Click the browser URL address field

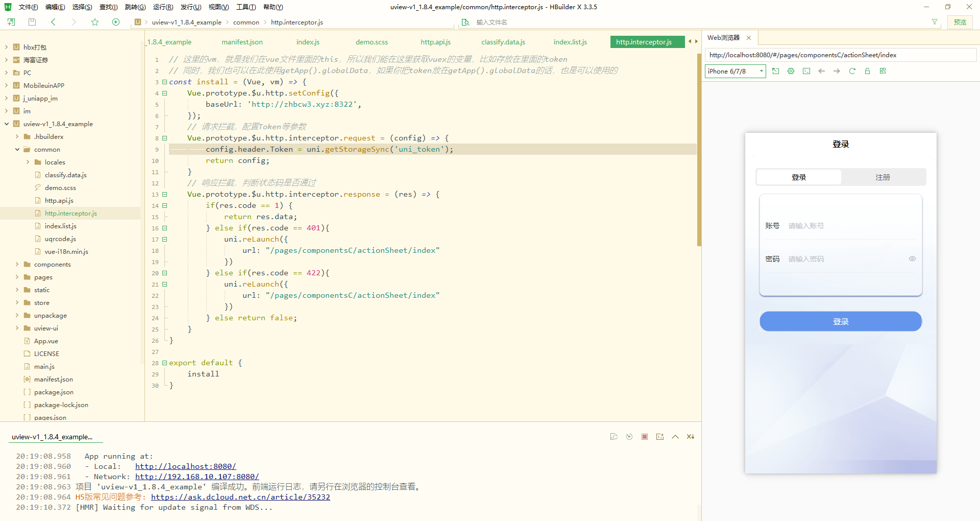(x=840, y=55)
